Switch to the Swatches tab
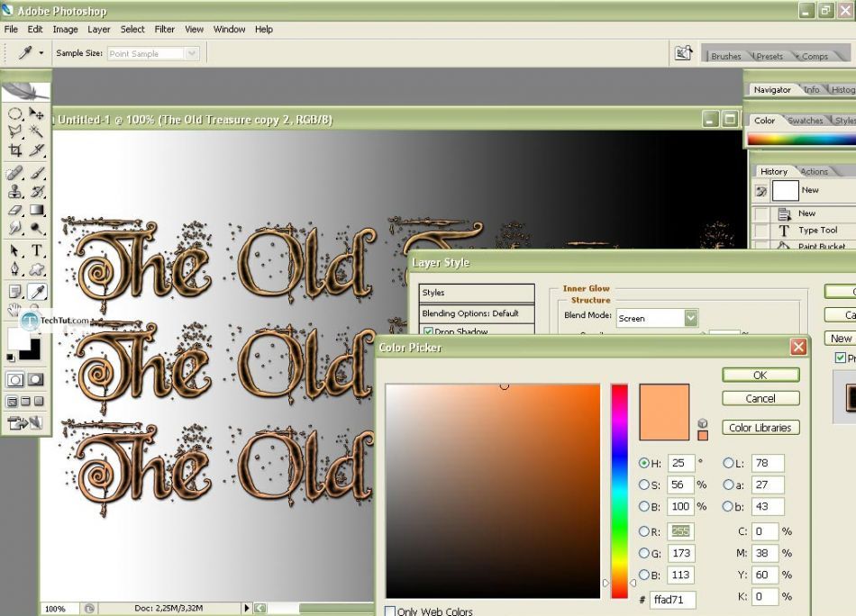856x616 pixels. click(x=805, y=121)
